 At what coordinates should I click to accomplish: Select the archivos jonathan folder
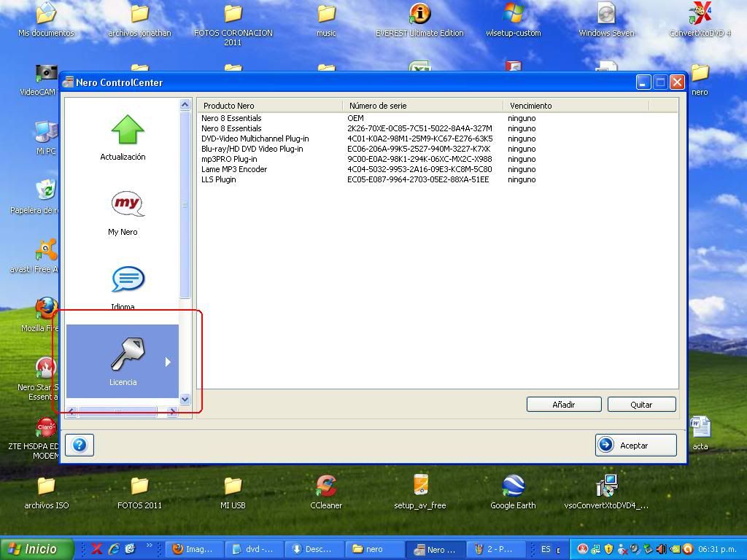coord(139,20)
